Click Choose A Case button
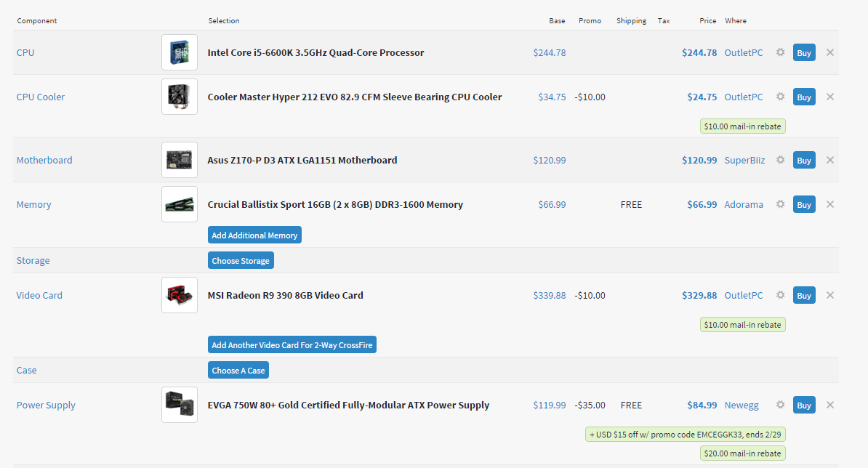The width and height of the screenshot is (868, 468). point(238,370)
